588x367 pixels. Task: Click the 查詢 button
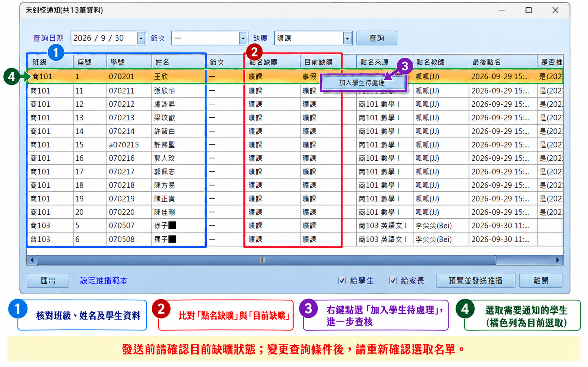click(377, 38)
